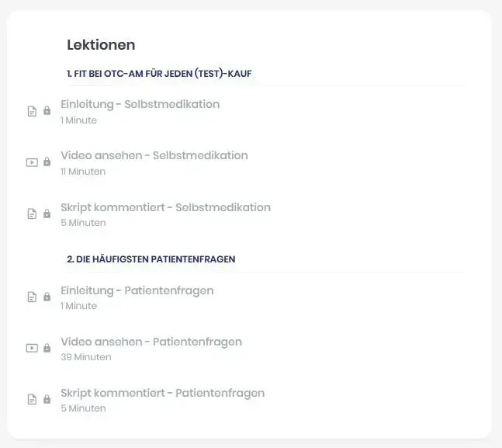Select section heading Die häufigsten Patientenfragen

point(151,259)
